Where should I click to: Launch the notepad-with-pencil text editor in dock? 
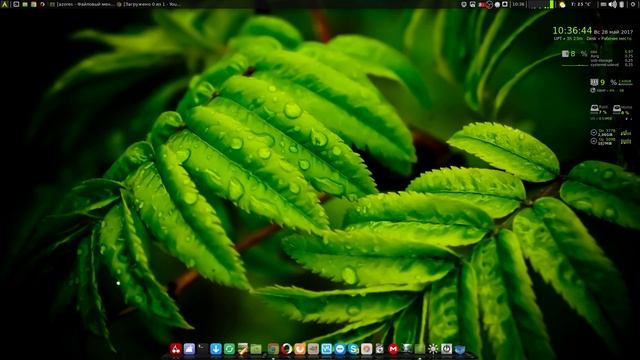tap(243, 349)
